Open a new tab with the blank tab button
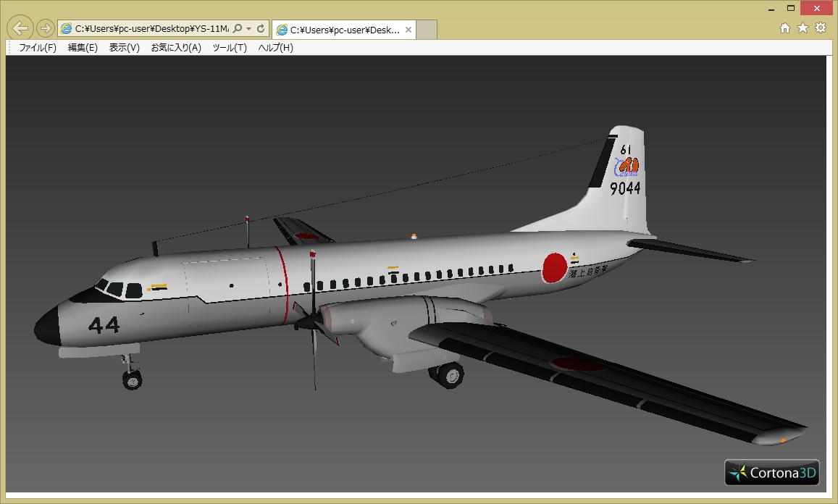The height and width of the screenshot is (504, 838). pos(427,30)
